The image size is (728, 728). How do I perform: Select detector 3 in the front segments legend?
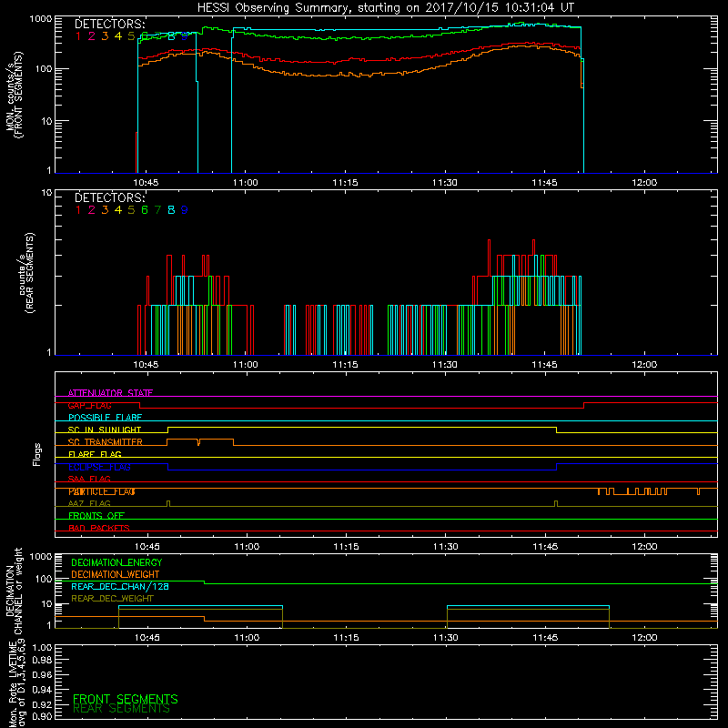(105, 36)
